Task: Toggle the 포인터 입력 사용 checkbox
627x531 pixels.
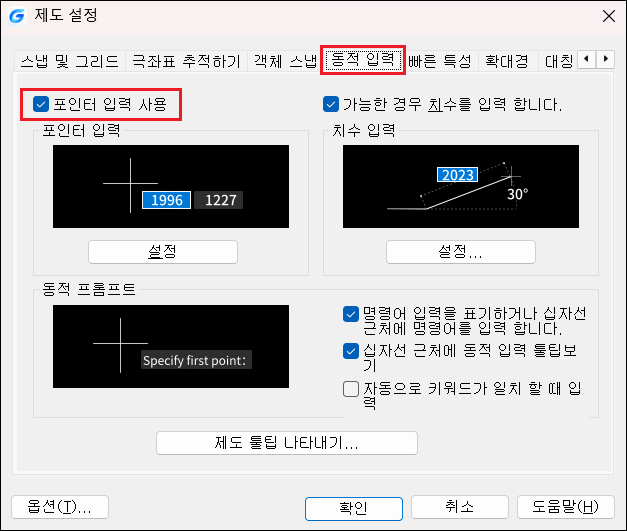Action: pos(41,104)
